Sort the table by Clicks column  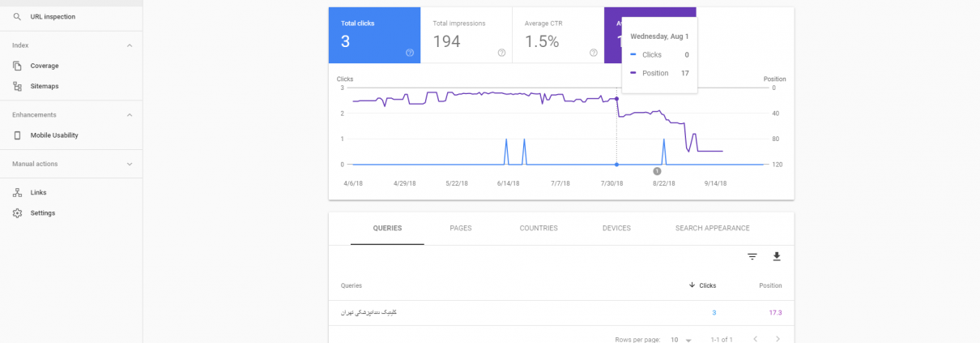(x=702, y=285)
